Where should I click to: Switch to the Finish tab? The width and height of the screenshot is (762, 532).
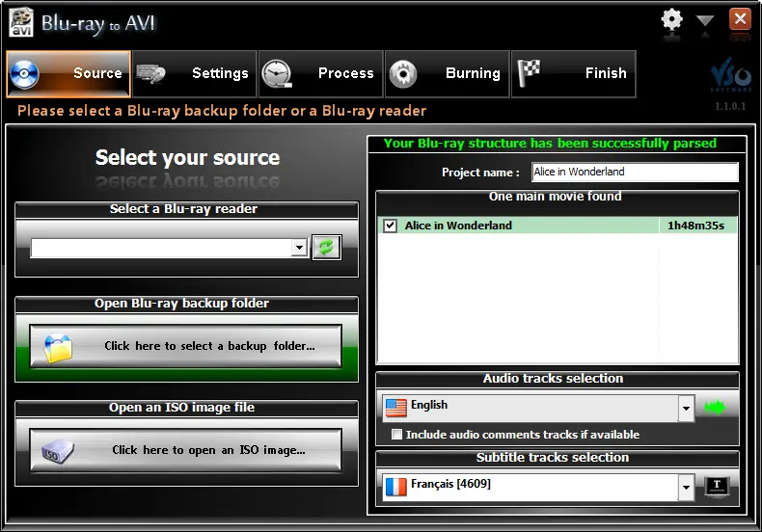tap(574, 74)
